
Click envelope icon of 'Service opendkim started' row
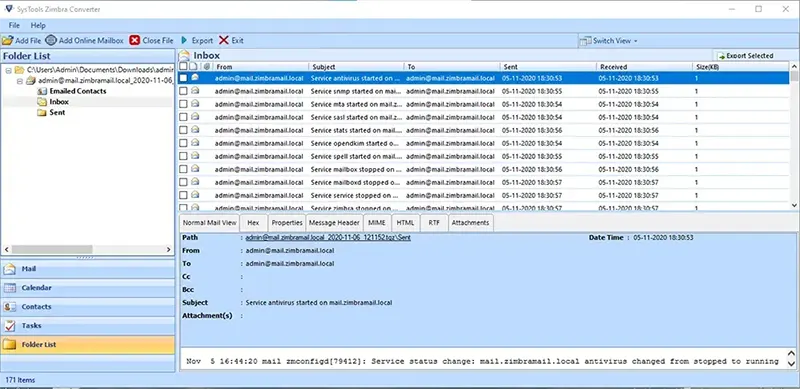pyautogui.click(x=195, y=143)
